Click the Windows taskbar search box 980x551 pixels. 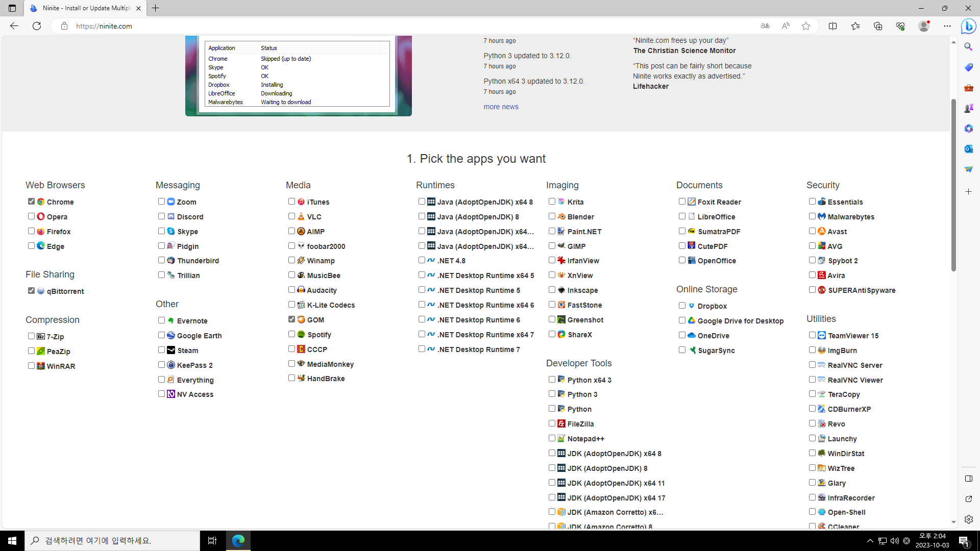click(112, 541)
